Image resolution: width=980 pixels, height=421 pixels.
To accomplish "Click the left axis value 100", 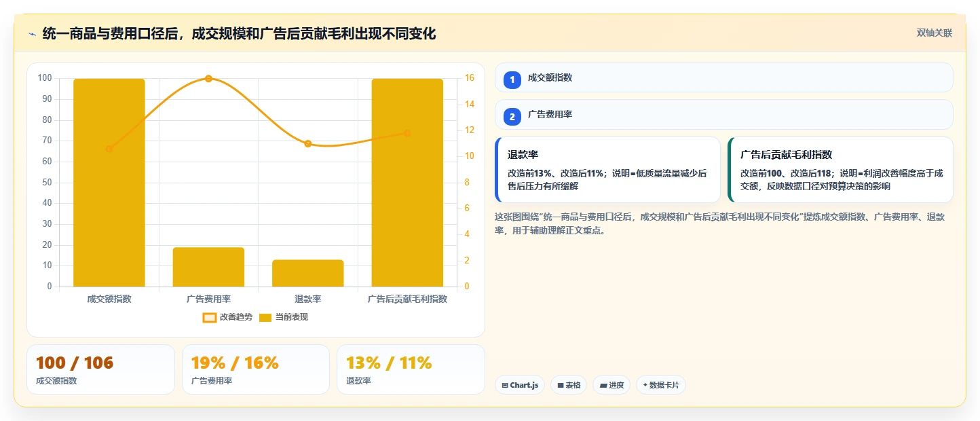I will [45, 78].
